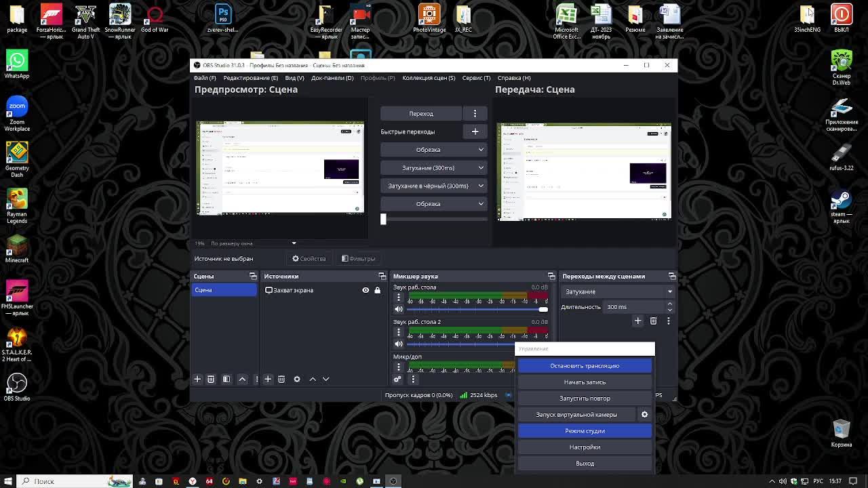Open last Обрезка quick transition dropdown
This screenshot has height=488, width=868.
[x=433, y=203]
